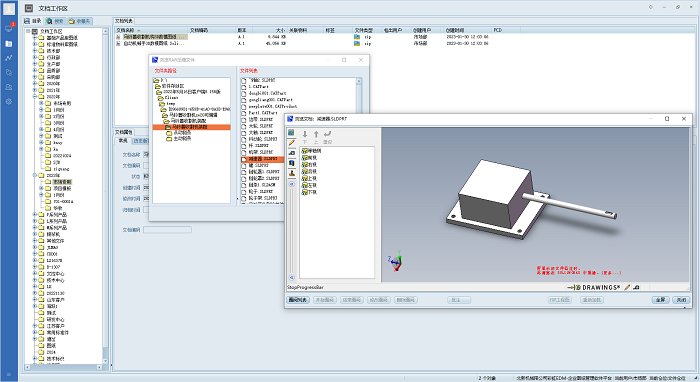Select the 右视 view in the list
The height and width of the screenshot is (382, 700).
[x=309, y=165]
